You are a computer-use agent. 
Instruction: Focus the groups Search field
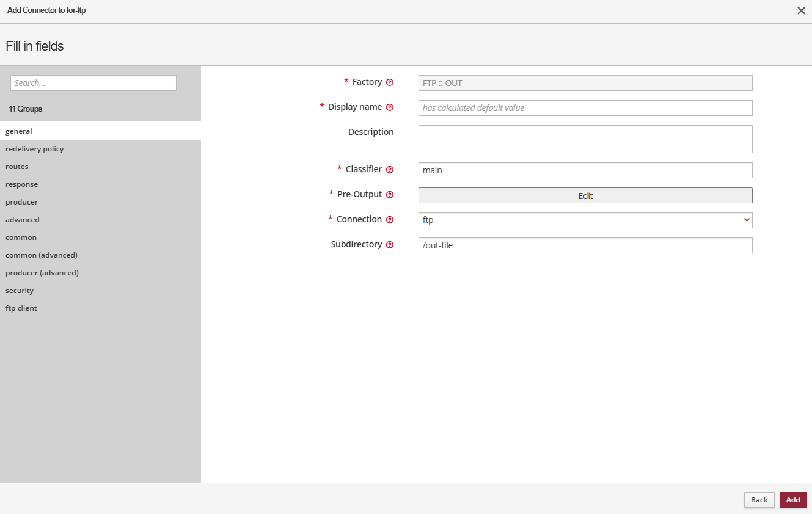[93, 83]
